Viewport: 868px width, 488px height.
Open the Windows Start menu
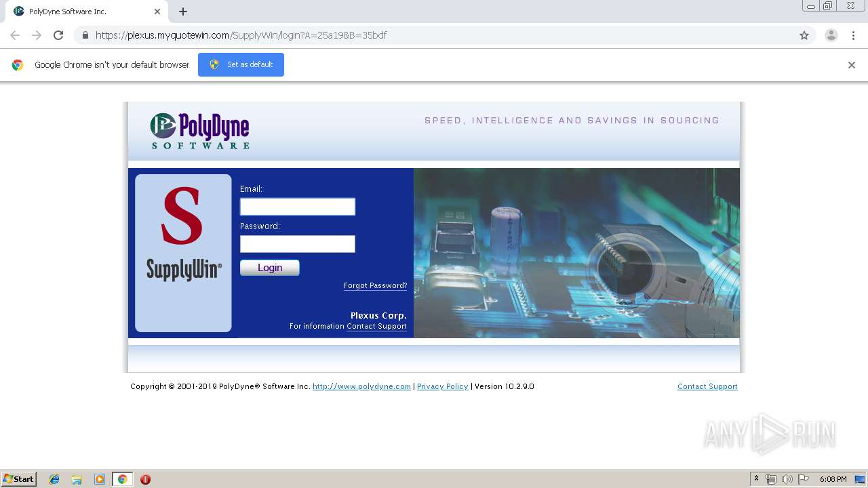pos(19,479)
